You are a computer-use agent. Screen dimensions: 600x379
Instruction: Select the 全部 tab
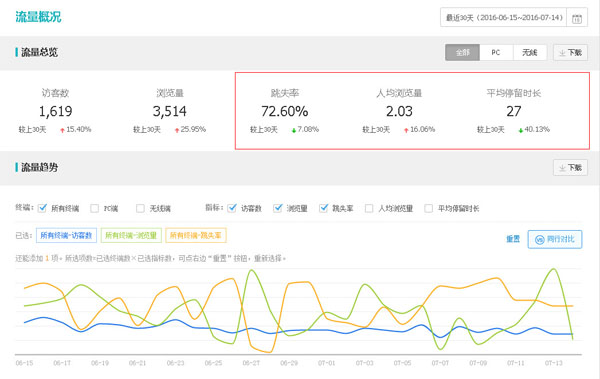[462, 52]
